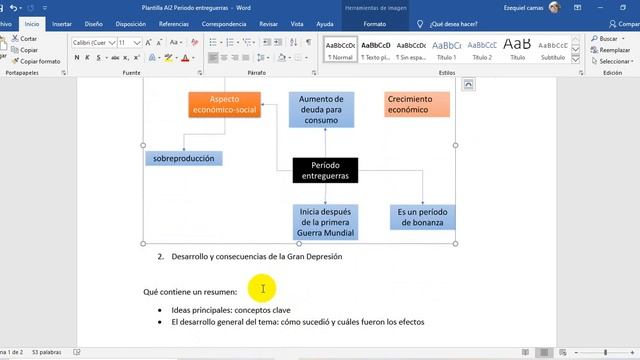Select the black Período entreguerras shape

325,170
